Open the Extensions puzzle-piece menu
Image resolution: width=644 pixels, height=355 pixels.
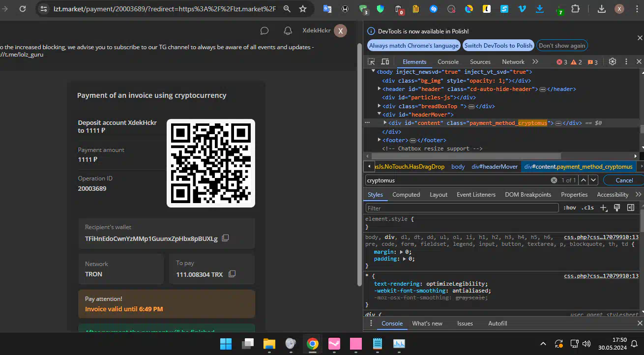click(x=575, y=9)
